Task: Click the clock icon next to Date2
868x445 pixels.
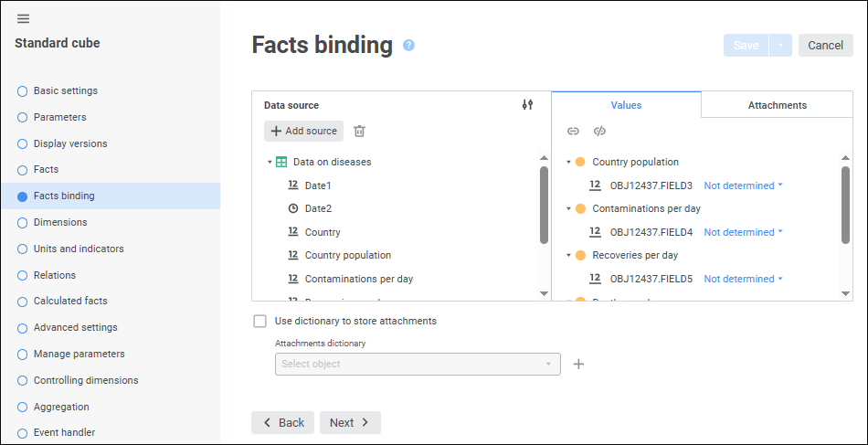Action: [293, 208]
